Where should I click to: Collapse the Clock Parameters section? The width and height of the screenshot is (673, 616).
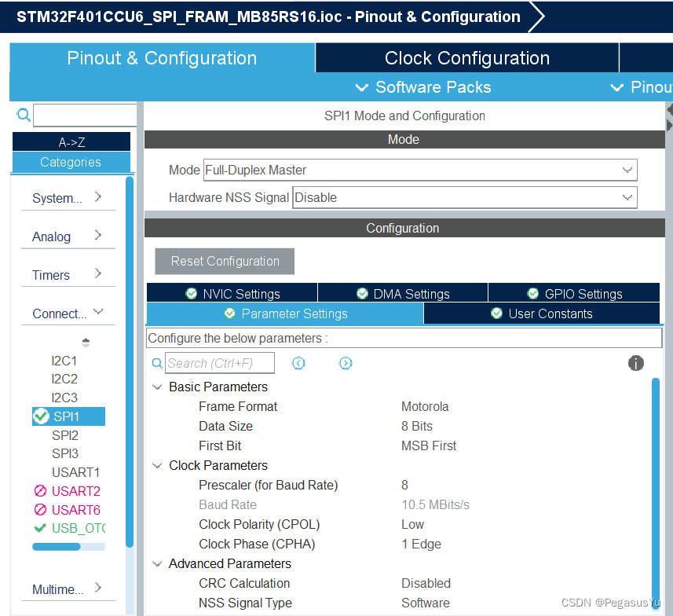[156, 465]
